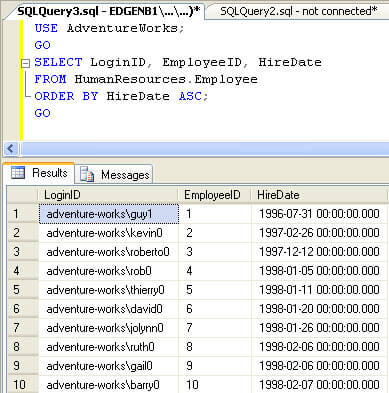389x393 pixels.
Task: Open the Results tab
Action: click(39, 173)
